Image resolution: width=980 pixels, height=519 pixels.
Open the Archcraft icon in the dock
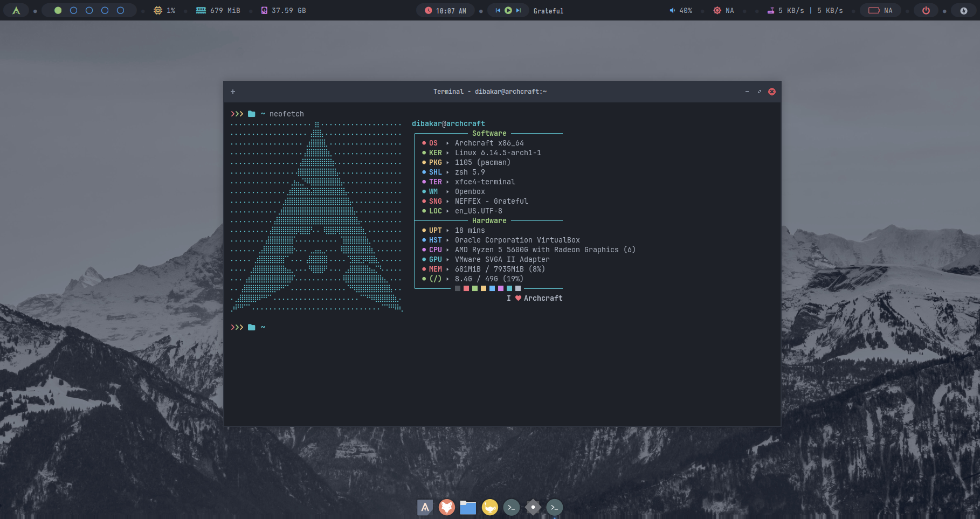pos(425,507)
